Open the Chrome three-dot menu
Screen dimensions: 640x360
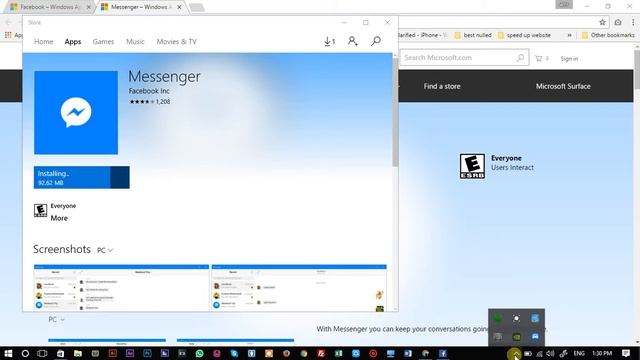click(633, 22)
